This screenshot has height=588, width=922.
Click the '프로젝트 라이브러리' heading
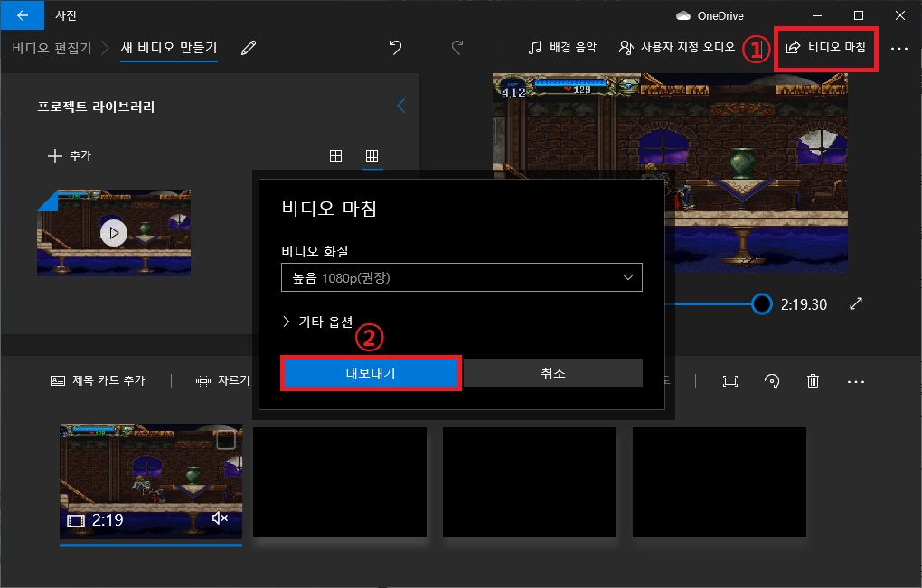tap(96, 107)
